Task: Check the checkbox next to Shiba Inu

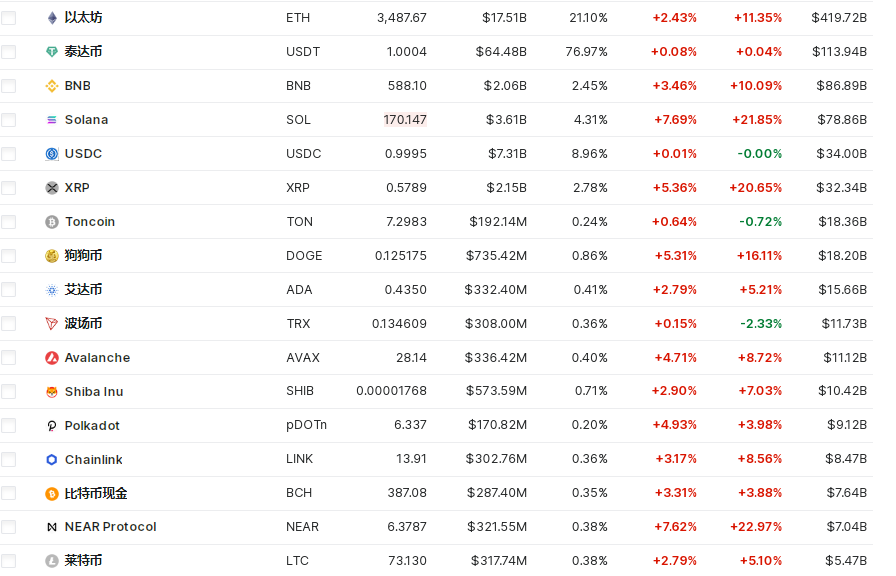Action: [x=8, y=391]
